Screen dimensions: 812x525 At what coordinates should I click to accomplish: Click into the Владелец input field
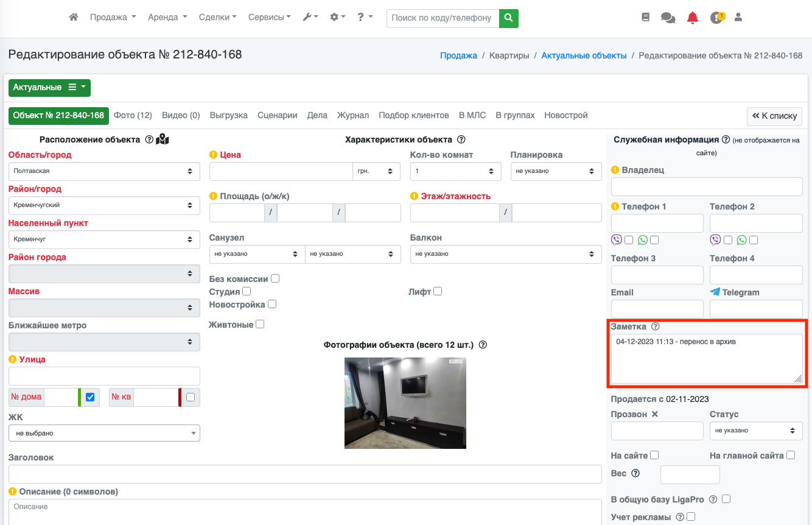(x=706, y=186)
